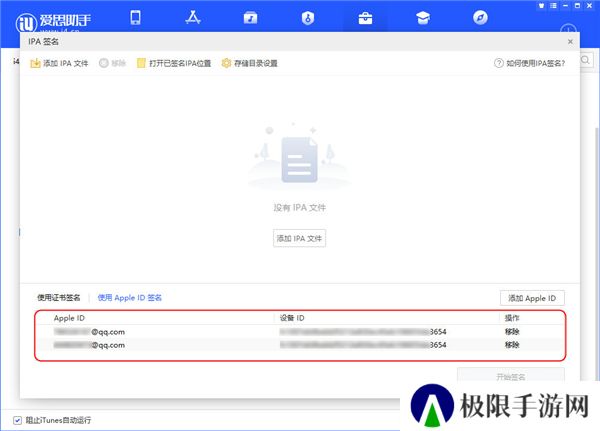Click the 操作 column header
The width and height of the screenshot is (600, 431).
(x=512, y=318)
